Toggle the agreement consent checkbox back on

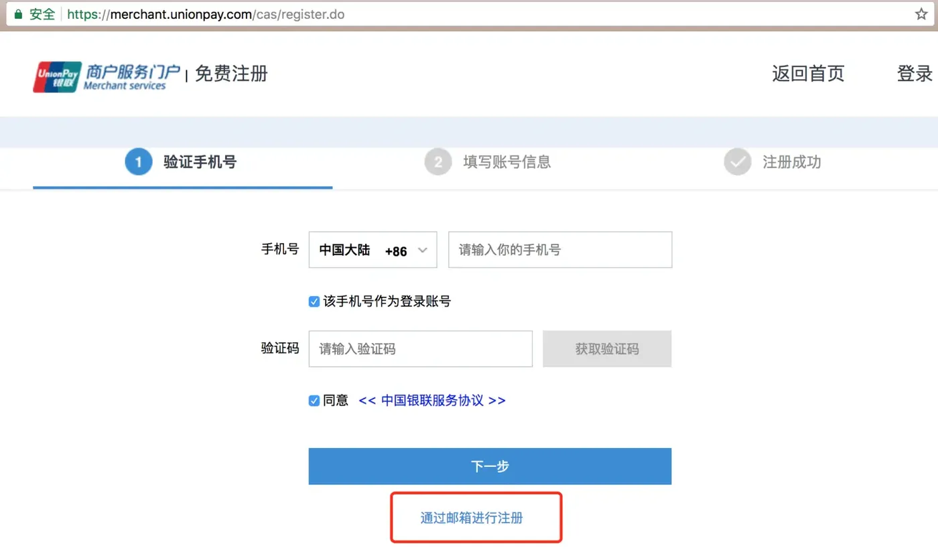314,401
